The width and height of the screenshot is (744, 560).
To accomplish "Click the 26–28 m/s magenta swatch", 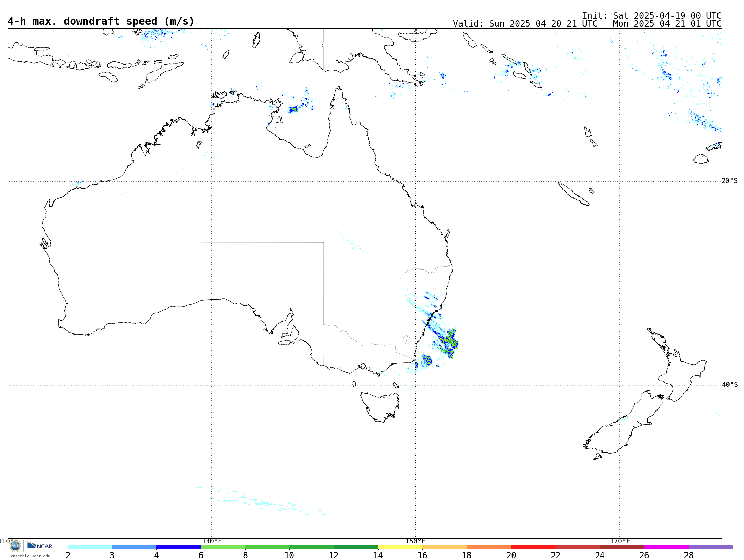I will tap(666, 547).
